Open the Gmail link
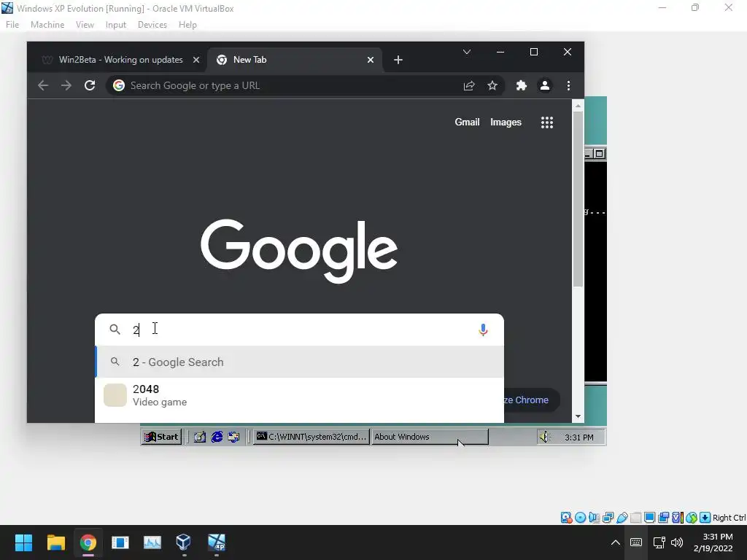747x560 pixels. [x=467, y=122]
